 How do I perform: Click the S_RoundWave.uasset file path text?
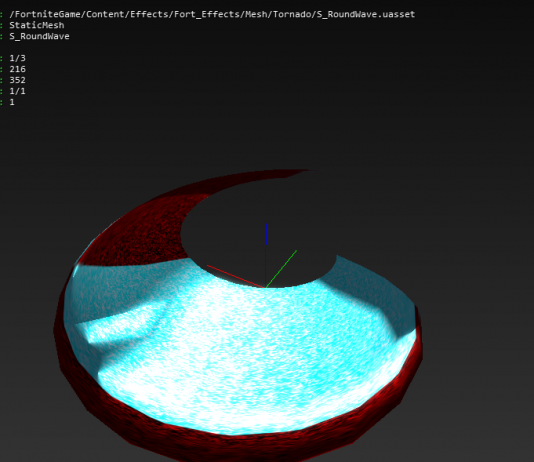coord(212,14)
